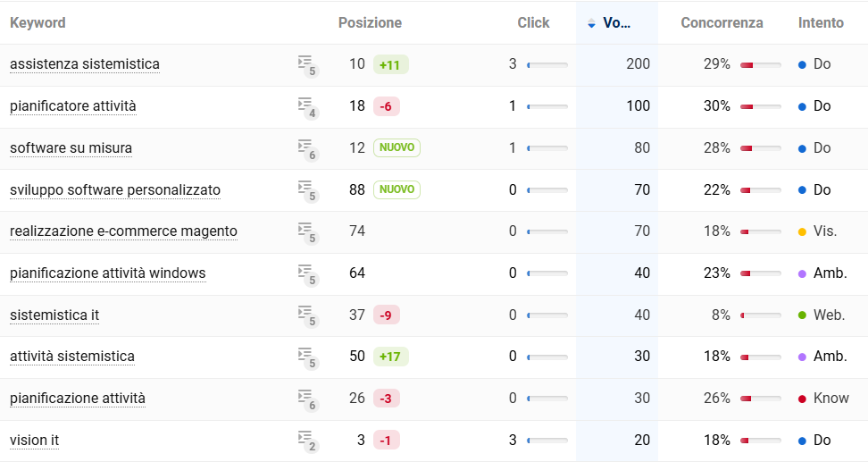Click the +11 position change badge
The width and height of the screenshot is (868, 462).
pyautogui.click(x=391, y=65)
